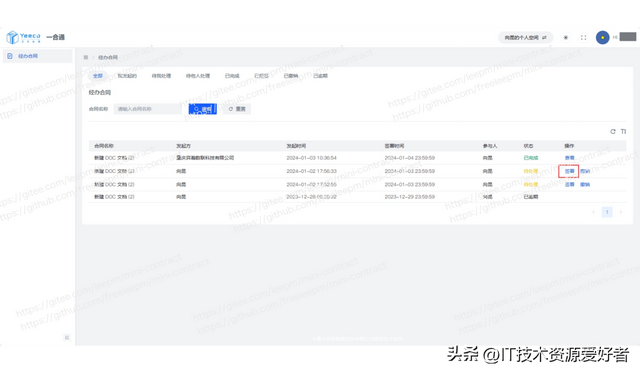
Task: Click 查看 on the 已完成 row
Action: click(569, 158)
